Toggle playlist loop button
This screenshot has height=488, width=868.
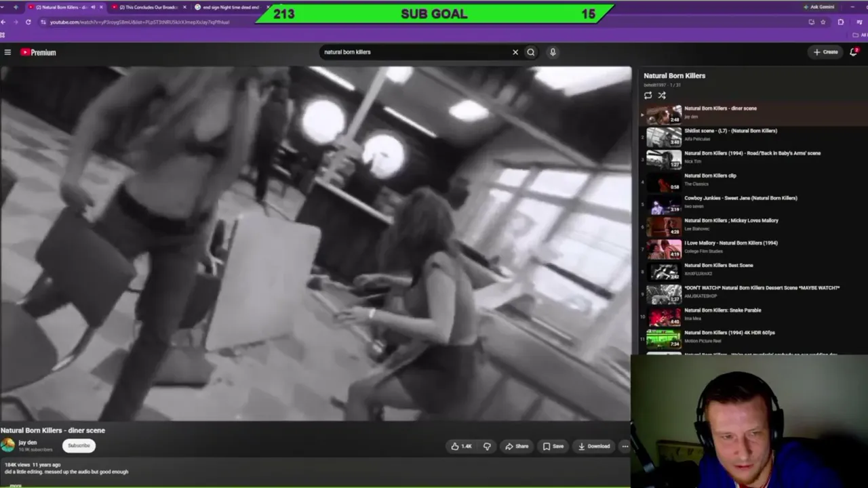click(648, 95)
